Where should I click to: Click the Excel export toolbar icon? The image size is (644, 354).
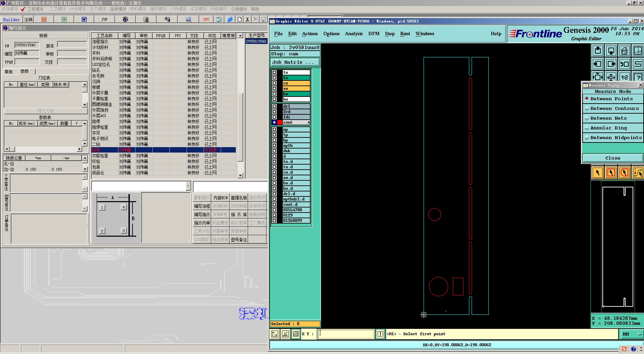click(64, 19)
